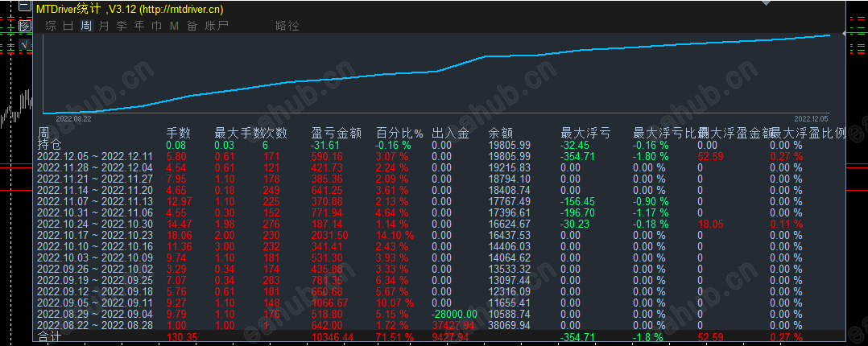Click the 手数 column header
868x346 pixels.
pyautogui.click(x=178, y=133)
